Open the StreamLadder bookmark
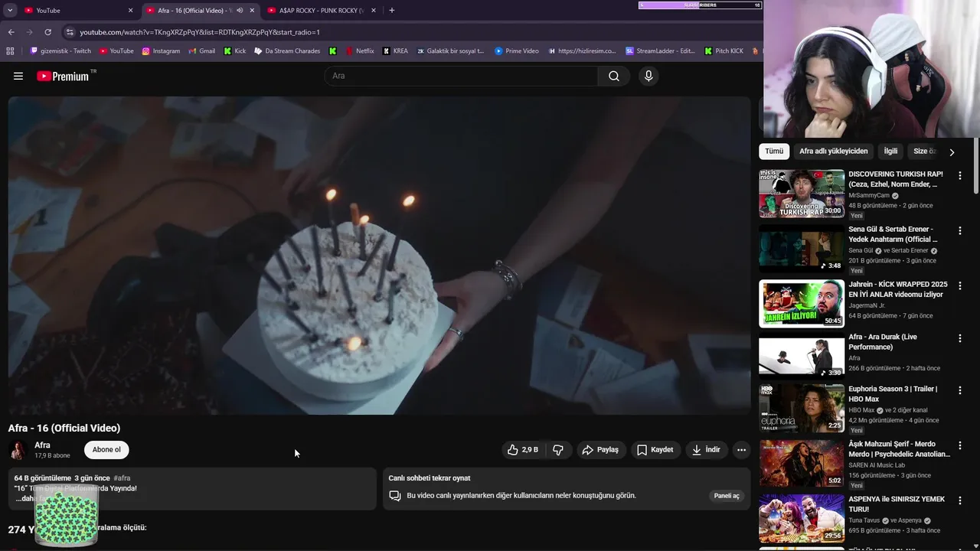 pos(660,51)
